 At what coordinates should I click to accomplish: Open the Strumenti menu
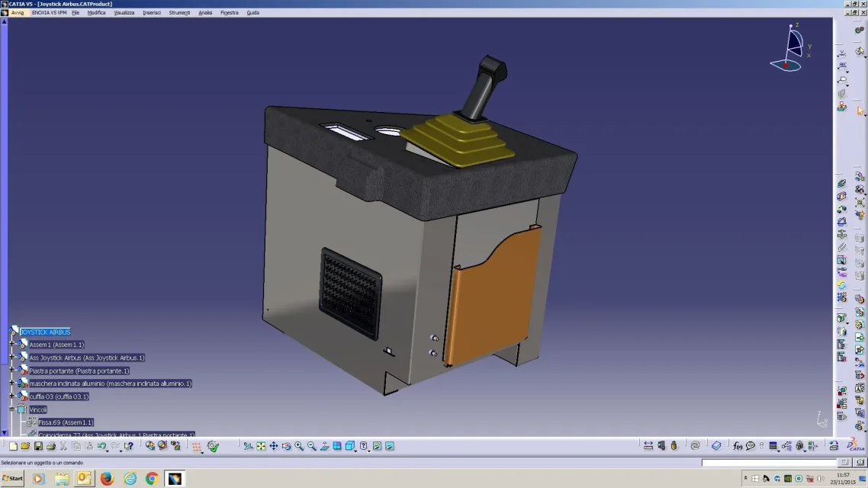coord(179,13)
